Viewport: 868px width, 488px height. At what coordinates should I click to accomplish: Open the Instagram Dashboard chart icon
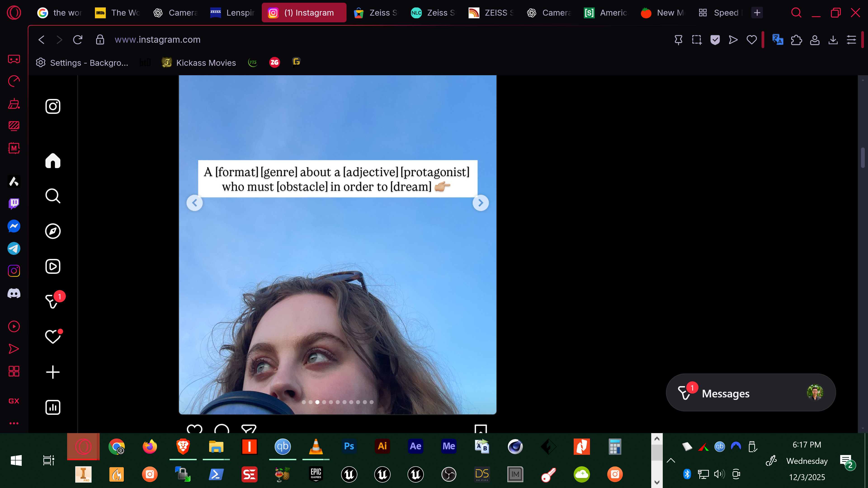point(53,407)
